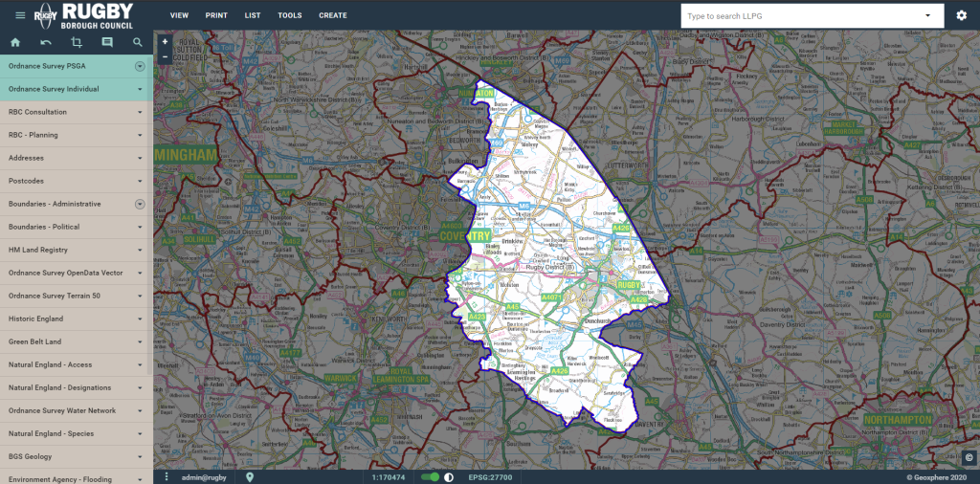
Task: Click the undo back arrow icon
Action: click(x=46, y=42)
